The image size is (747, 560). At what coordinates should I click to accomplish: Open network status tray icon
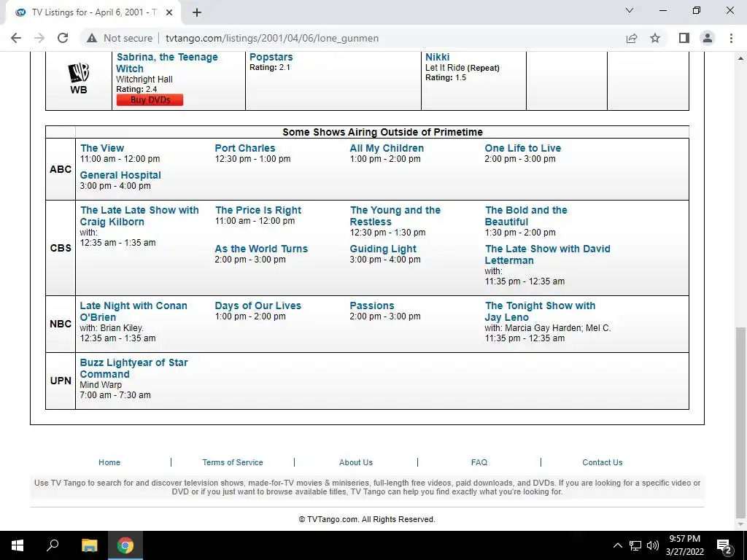tap(635, 545)
